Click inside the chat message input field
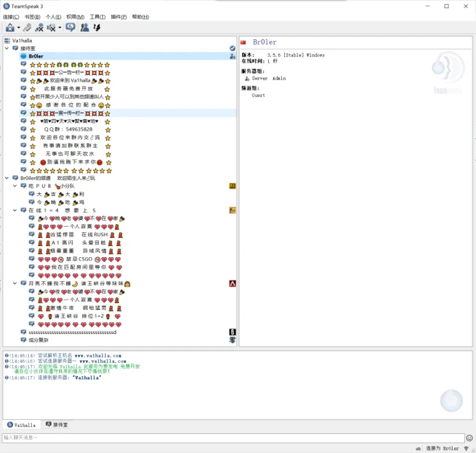The image size is (476, 453). [233, 437]
